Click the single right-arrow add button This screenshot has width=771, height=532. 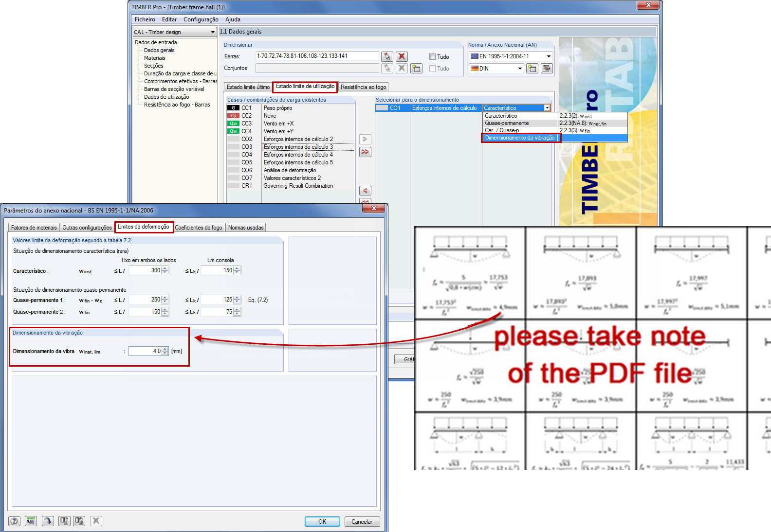click(x=365, y=139)
